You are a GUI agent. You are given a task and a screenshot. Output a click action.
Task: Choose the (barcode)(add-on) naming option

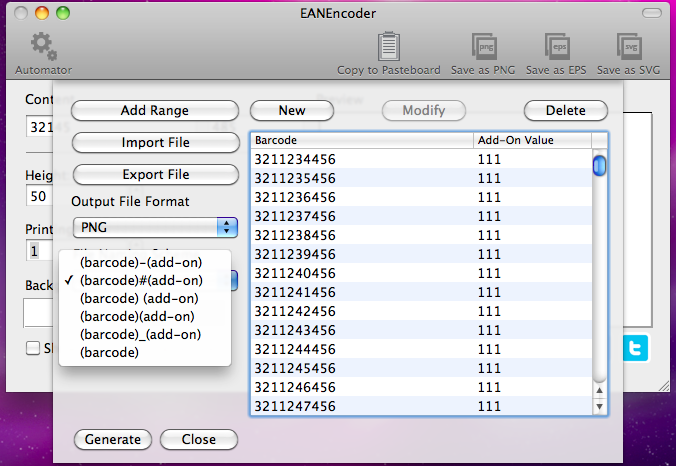(145, 316)
